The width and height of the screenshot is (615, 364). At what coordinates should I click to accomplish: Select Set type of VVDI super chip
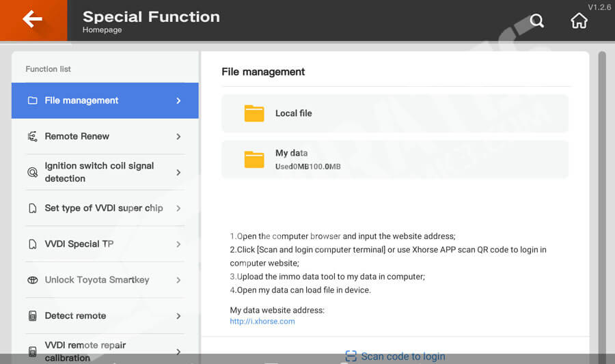coord(103,208)
